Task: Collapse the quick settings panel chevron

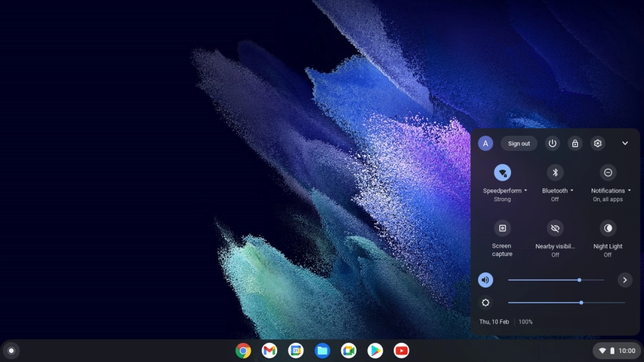Action: coord(625,143)
